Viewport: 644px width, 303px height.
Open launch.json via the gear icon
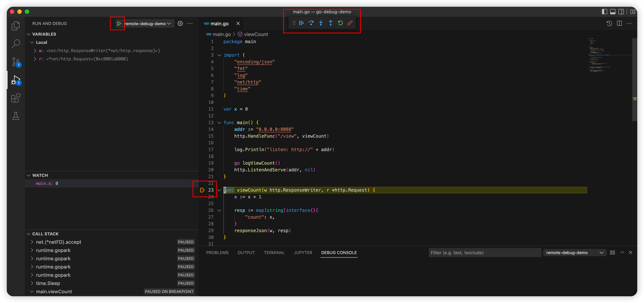point(180,23)
